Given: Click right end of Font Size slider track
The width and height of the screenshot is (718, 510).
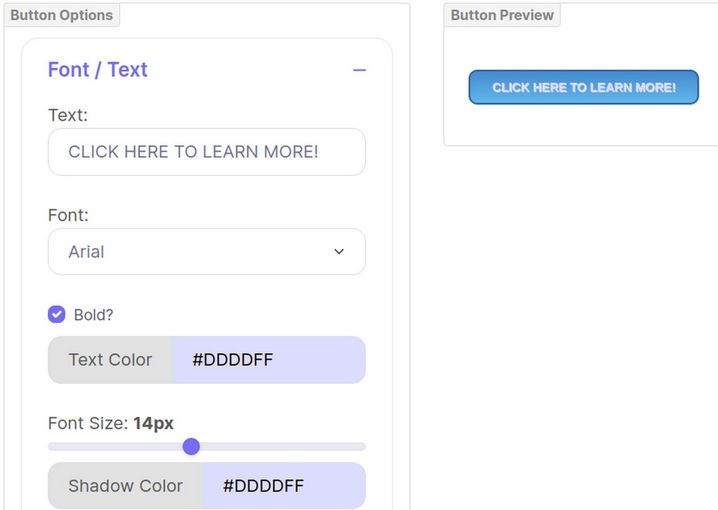Looking at the screenshot, I should pyautogui.click(x=360, y=446).
